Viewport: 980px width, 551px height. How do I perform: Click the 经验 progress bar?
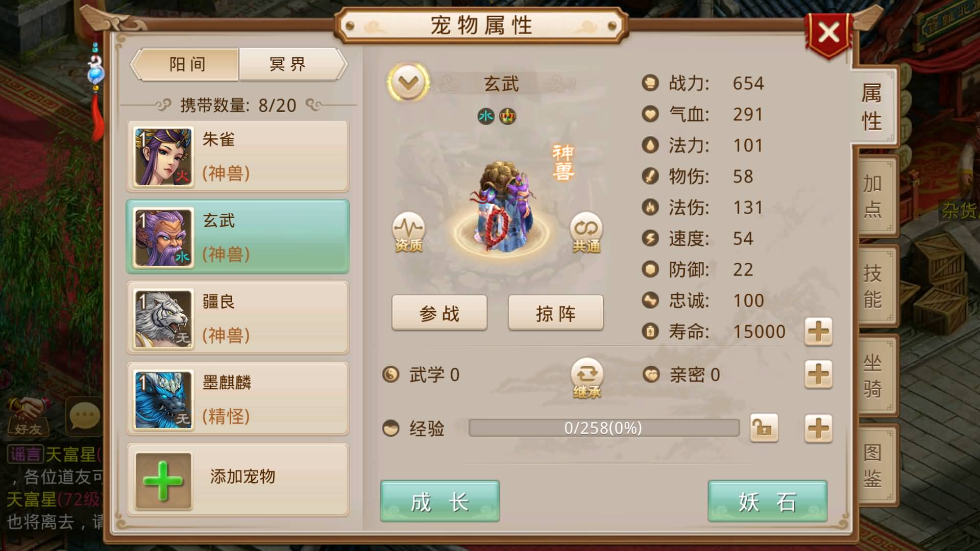tap(604, 428)
